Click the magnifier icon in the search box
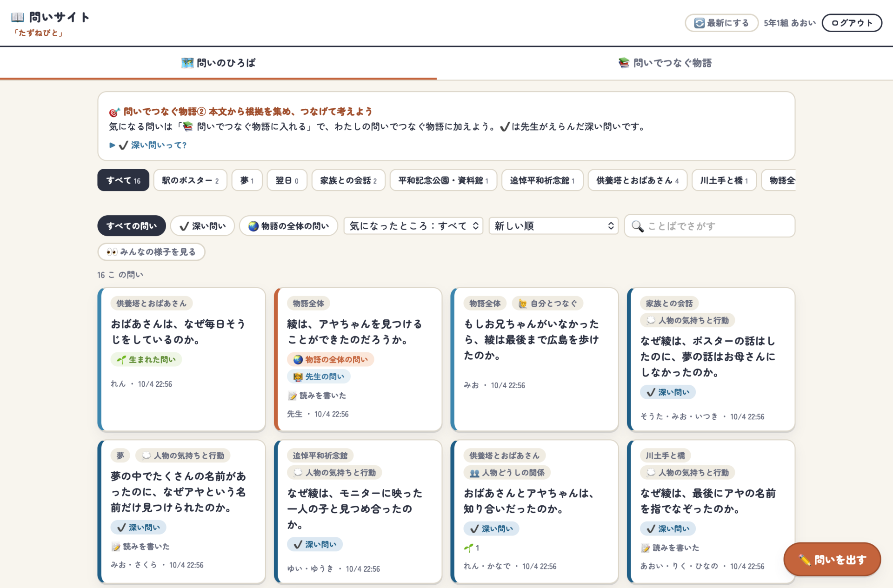Screen dimensions: 893x588 [637, 226]
